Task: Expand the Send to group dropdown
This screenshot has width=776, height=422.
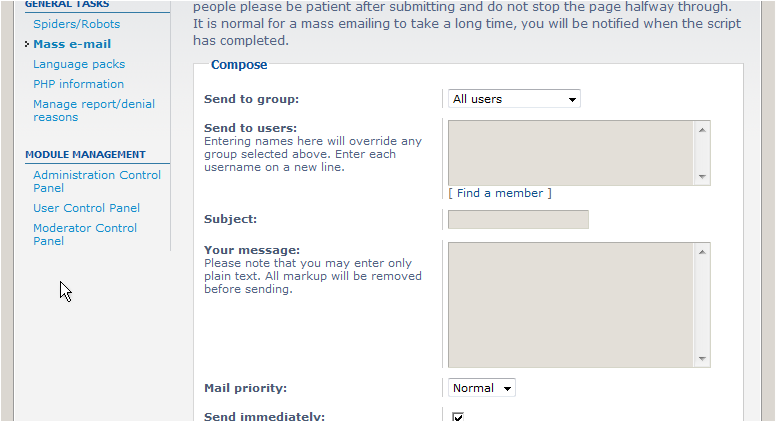Action: (x=514, y=99)
